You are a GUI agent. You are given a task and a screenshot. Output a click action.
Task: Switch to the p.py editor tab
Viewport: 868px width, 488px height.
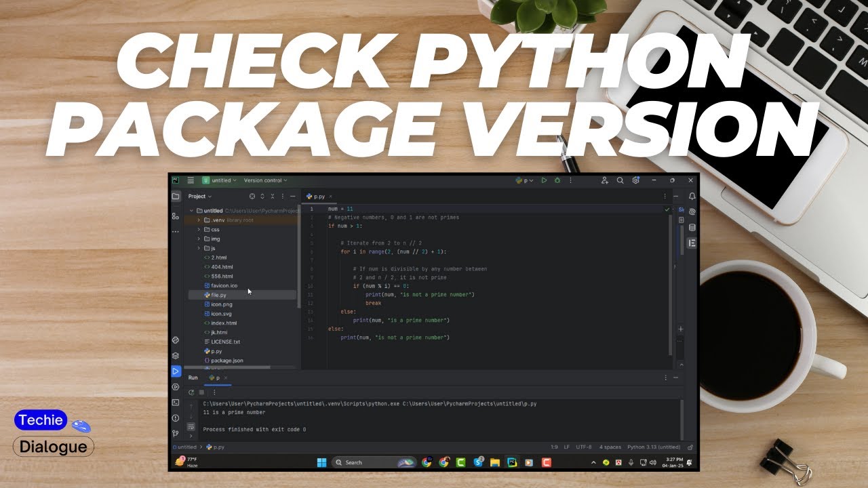[319, 197]
